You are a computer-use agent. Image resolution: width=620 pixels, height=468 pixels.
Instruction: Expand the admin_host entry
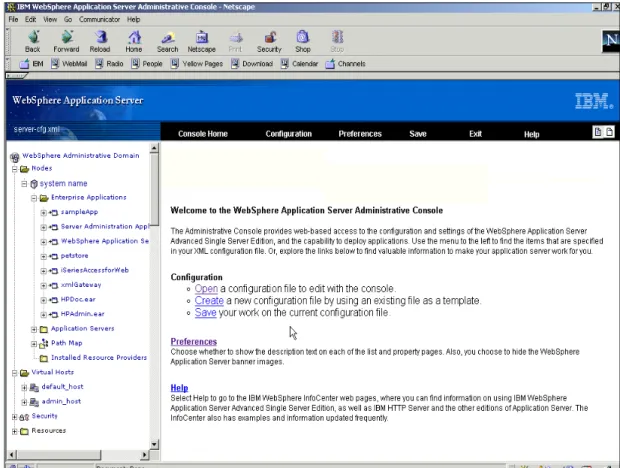click(x=24, y=402)
